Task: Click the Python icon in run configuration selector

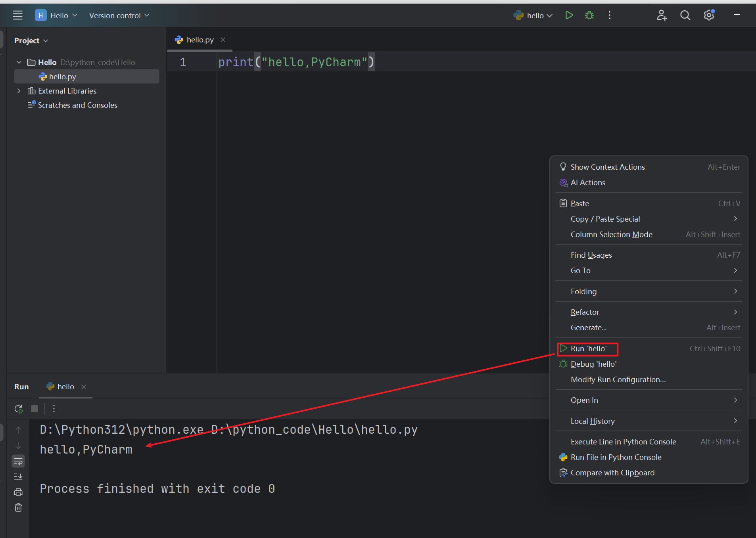Action: [x=518, y=15]
